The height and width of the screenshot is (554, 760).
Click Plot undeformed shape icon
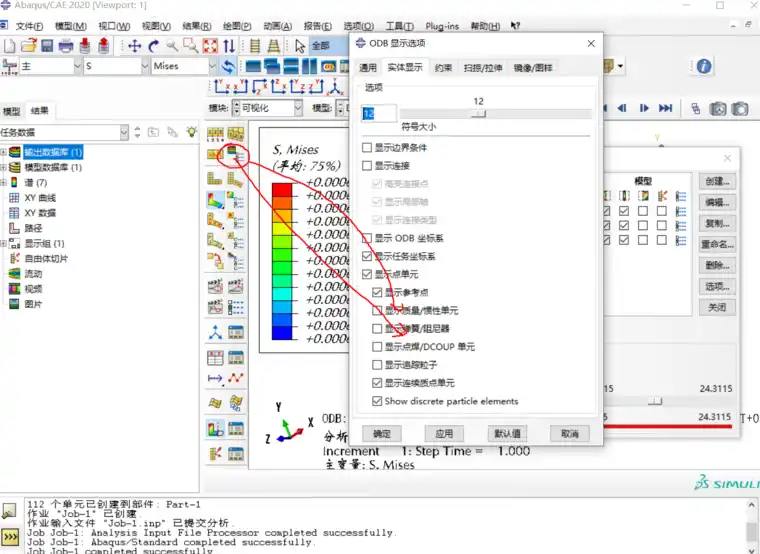(x=215, y=178)
